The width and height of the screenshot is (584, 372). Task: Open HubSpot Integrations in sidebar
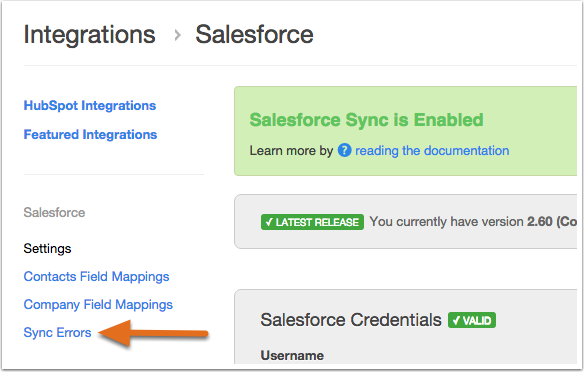pos(90,105)
